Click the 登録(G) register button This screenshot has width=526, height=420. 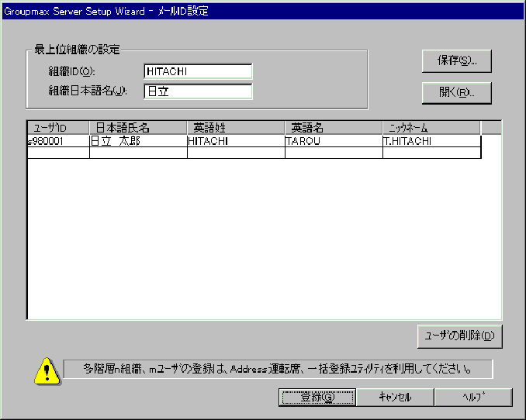[317, 398]
